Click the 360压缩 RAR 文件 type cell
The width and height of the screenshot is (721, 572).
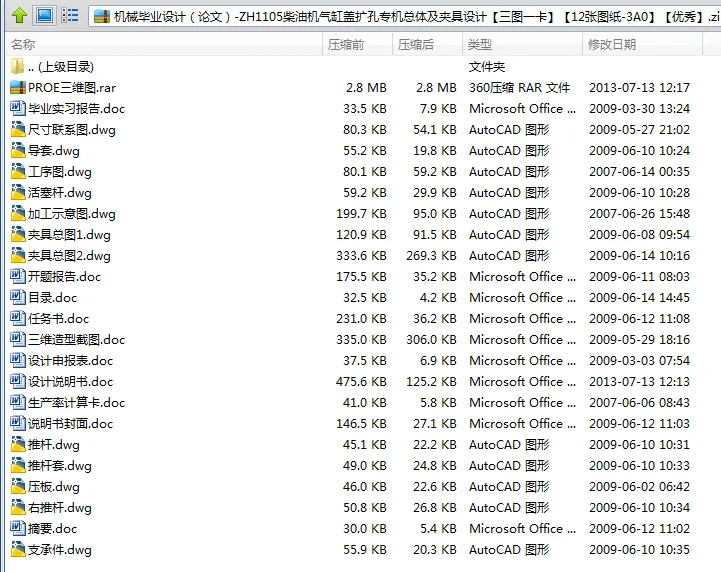(520, 87)
